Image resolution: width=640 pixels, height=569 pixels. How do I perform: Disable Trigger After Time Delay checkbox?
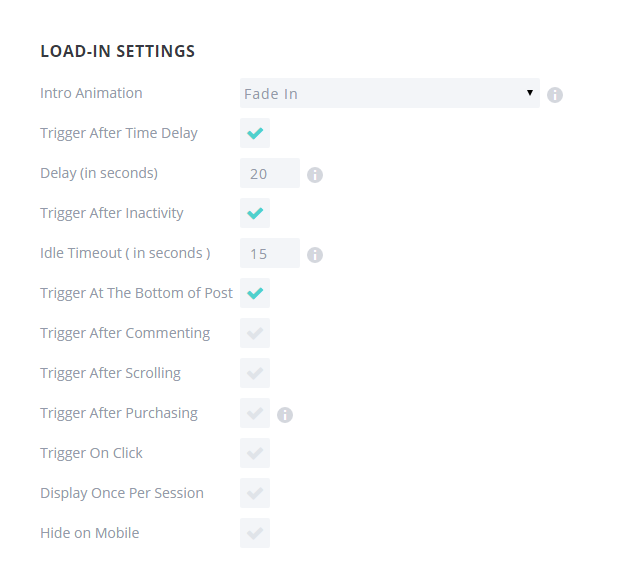pos(255,133)
